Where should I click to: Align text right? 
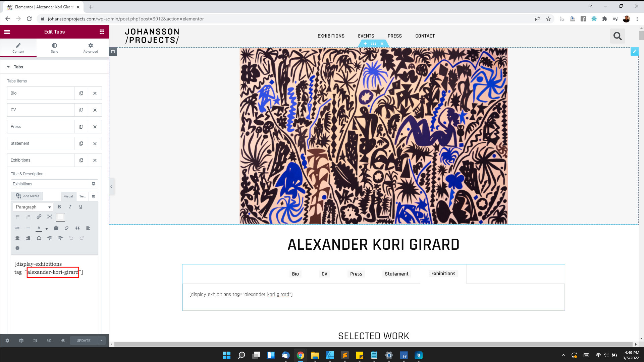(x=28, y=238)
